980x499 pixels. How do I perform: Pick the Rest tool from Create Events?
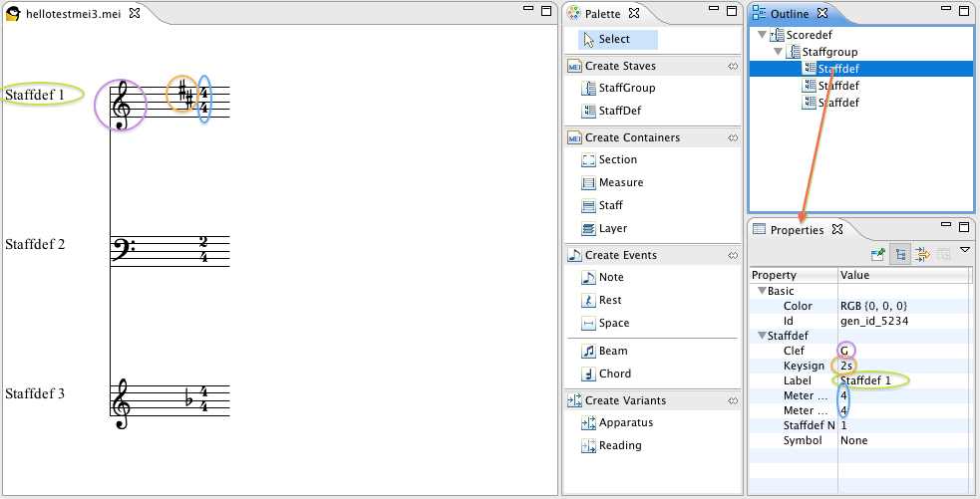point(609,300)
